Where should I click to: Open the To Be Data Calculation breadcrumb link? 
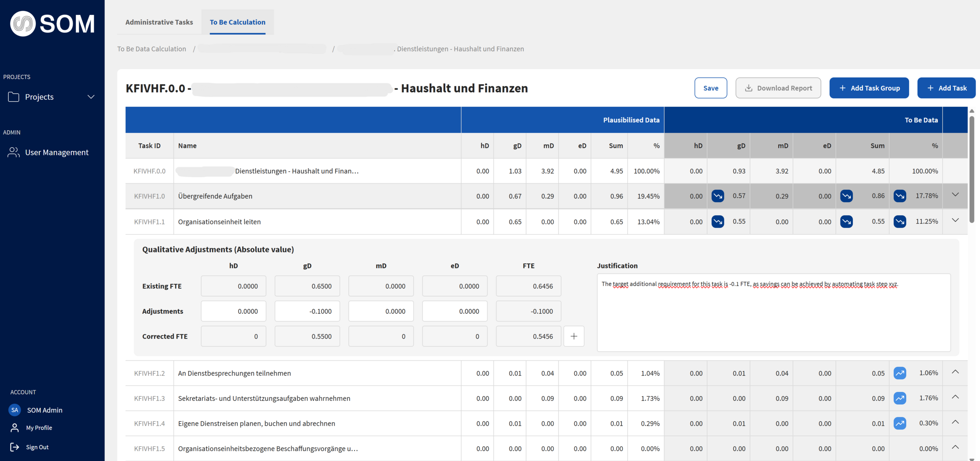tap(152, 49)
